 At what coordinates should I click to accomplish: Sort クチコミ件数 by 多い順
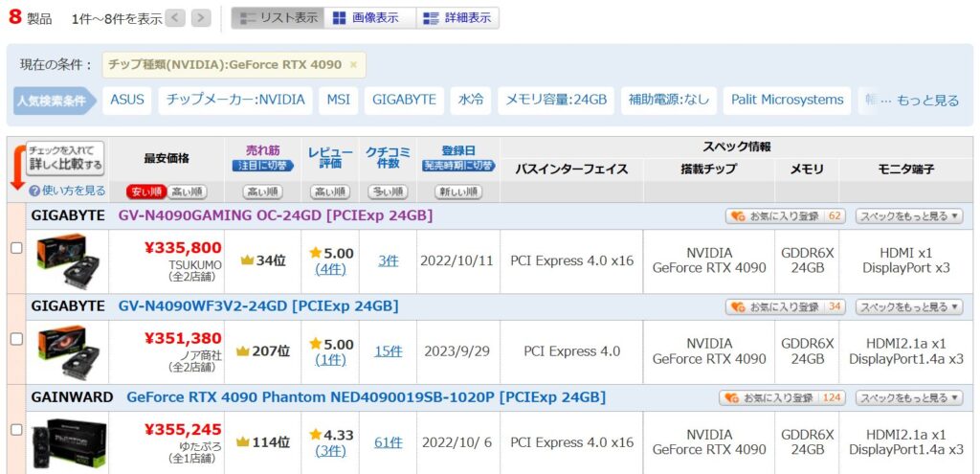pos(388,192)
